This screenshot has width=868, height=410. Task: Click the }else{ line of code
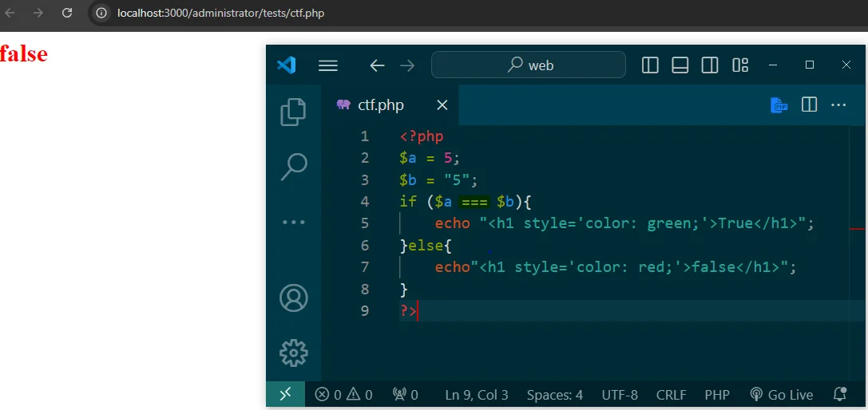click(x=426, y=245)
